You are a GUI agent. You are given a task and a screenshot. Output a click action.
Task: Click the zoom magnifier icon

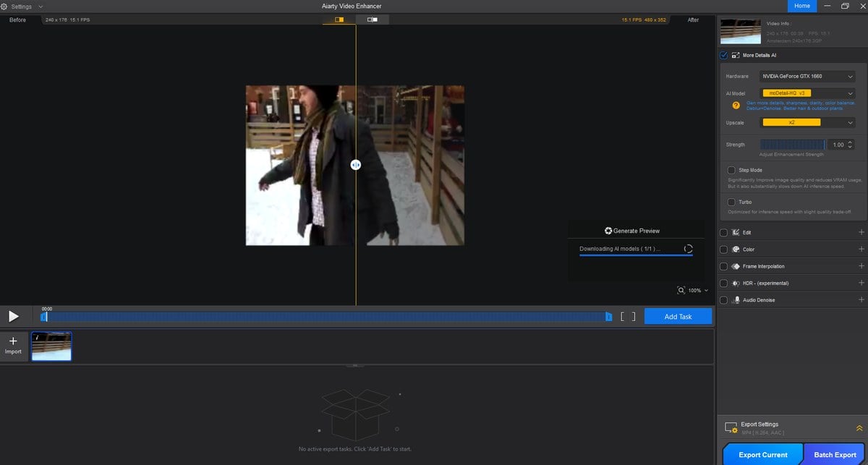click(681, 290)
